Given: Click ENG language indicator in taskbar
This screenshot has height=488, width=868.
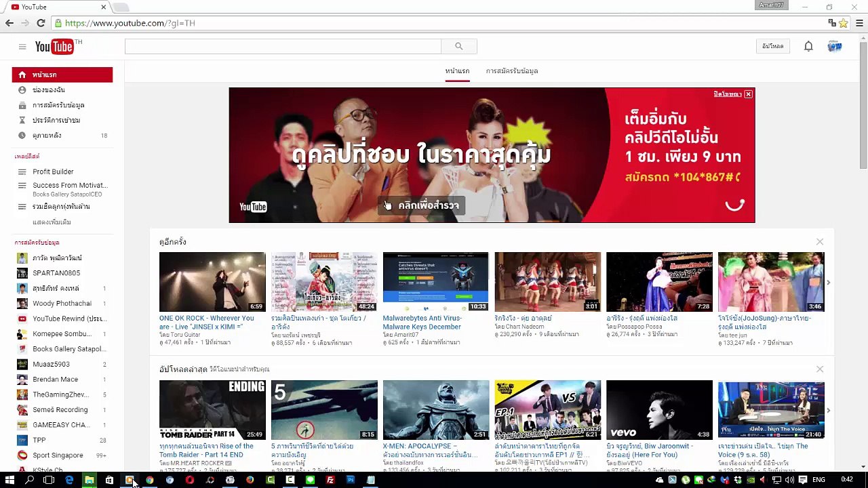Looking at the screenshot, I should click(x=818, y=480).
